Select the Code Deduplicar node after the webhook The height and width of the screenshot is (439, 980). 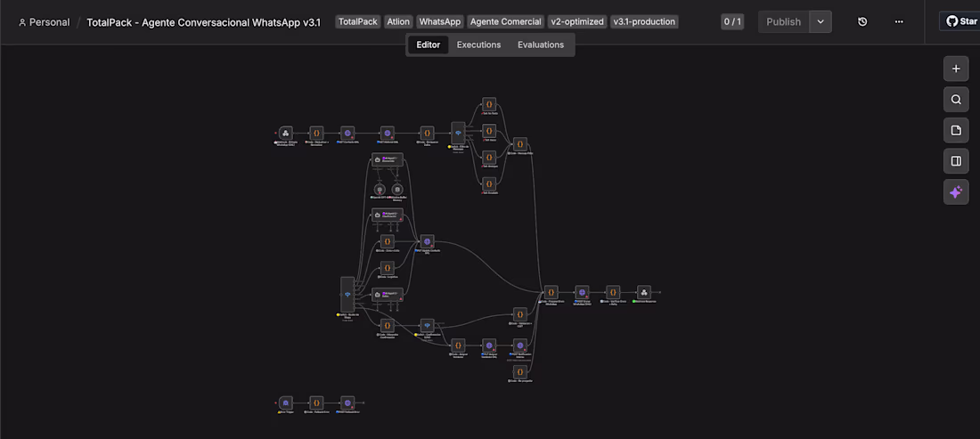click(317, 133)
